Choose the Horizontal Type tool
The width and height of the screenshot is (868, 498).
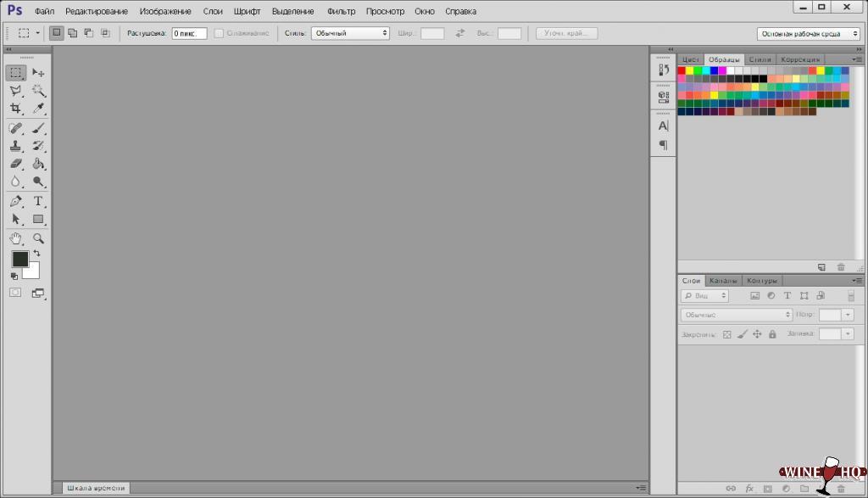coord(38,201)
